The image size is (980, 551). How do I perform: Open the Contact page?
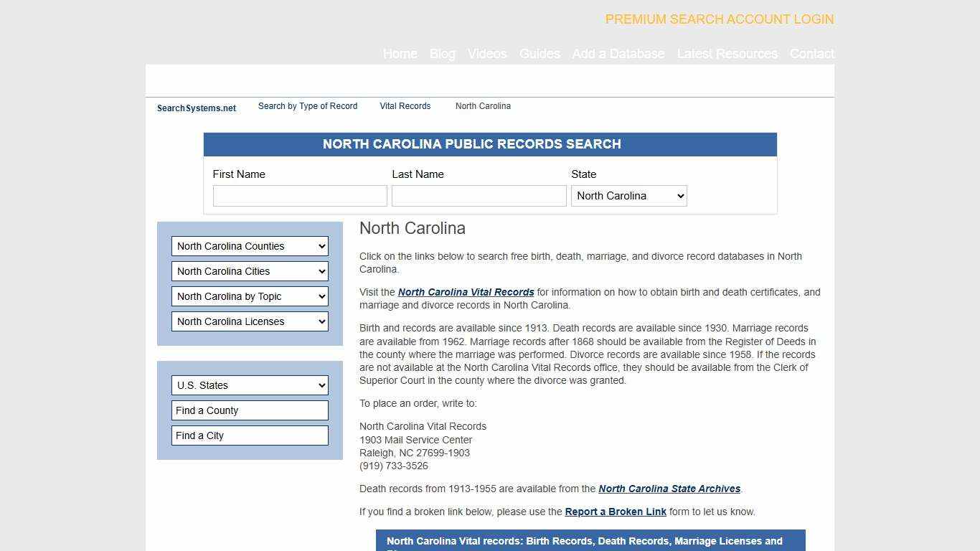(x=811, y=54)
